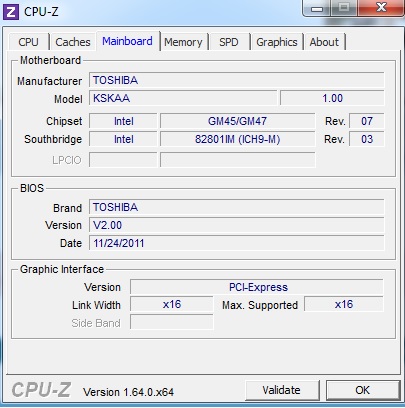
Task: Click the BIOS Brand field TOSHIBA
Action: click(x=237, y=207)
